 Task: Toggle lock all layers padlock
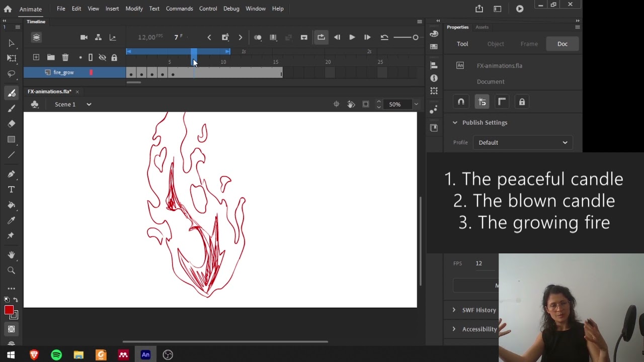114,57
